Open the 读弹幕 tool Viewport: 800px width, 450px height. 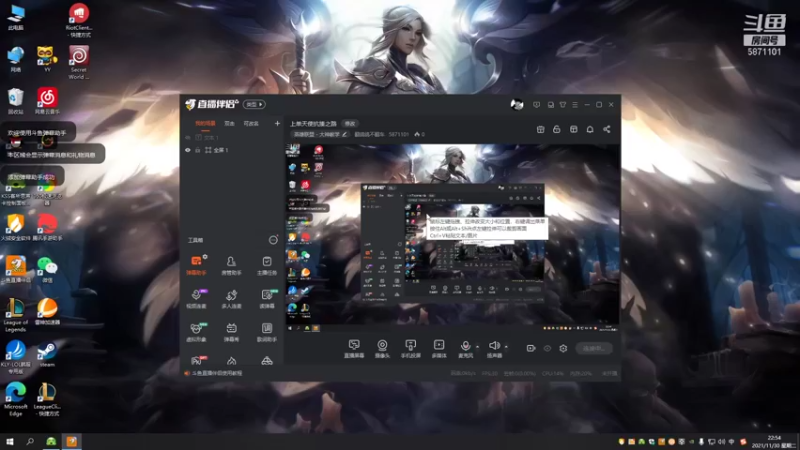pos(267,298)
